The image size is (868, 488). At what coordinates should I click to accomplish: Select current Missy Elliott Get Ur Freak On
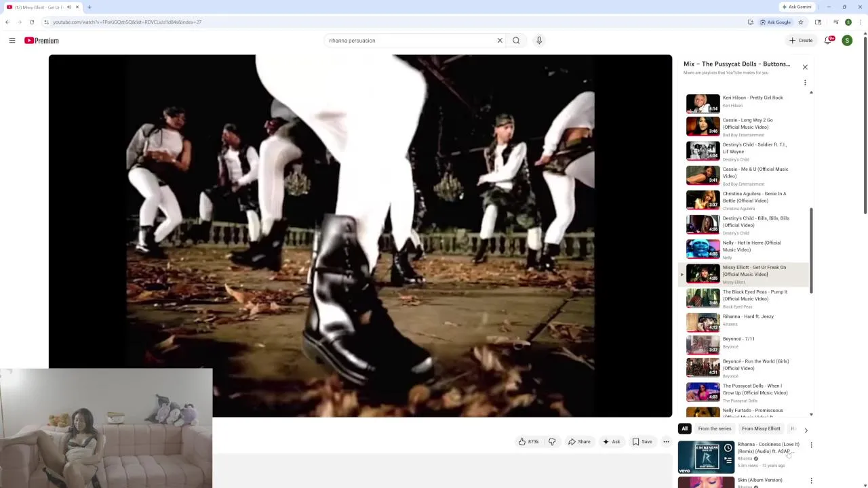click(x=744, y=274)
